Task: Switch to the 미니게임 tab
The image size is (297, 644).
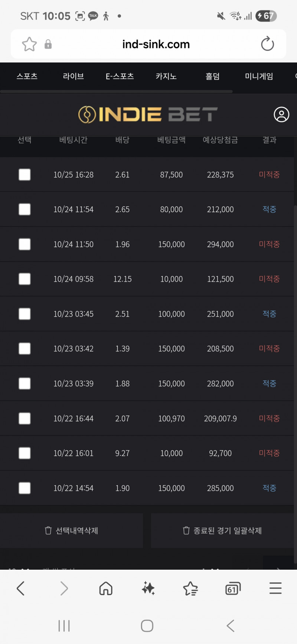Action: pos(259,76)
